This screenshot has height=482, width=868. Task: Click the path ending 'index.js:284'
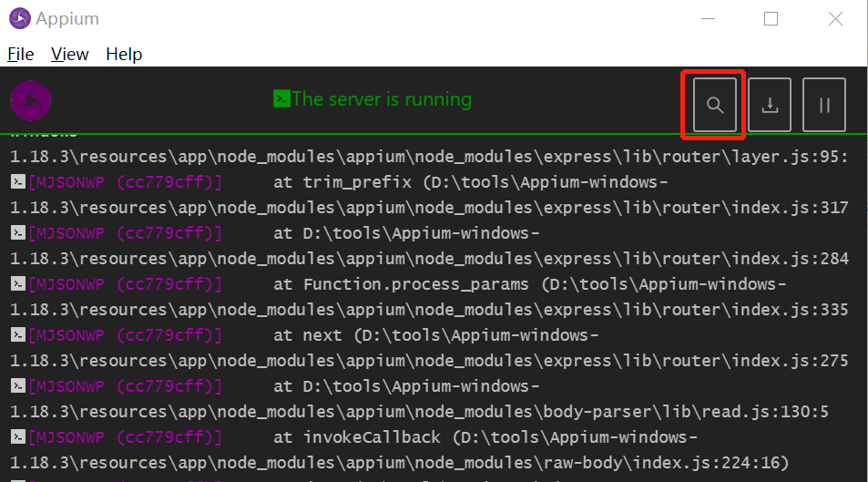coord(429,259)
